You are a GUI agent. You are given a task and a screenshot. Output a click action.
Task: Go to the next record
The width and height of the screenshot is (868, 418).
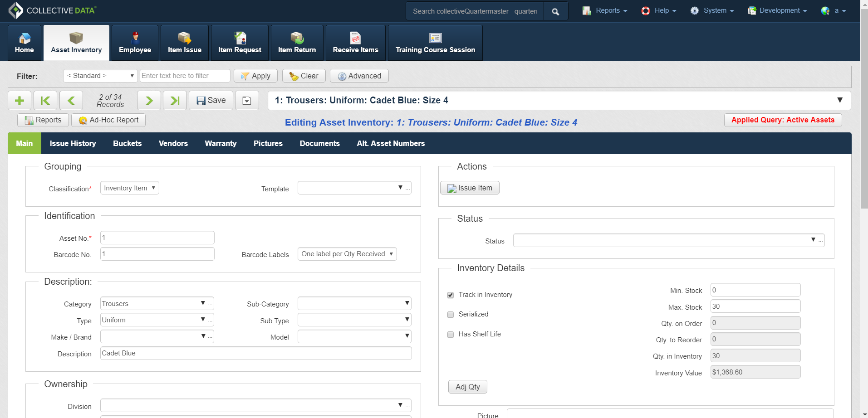[x=149, y=101]
